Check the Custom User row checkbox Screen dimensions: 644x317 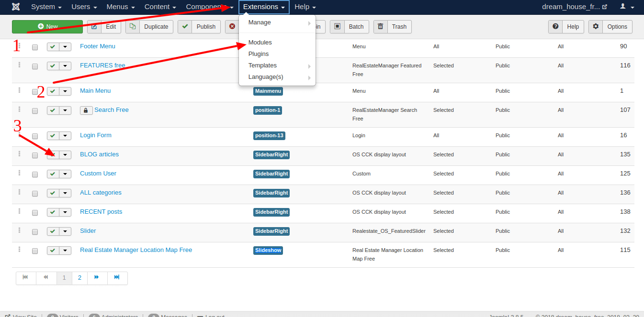coord(35,175)
